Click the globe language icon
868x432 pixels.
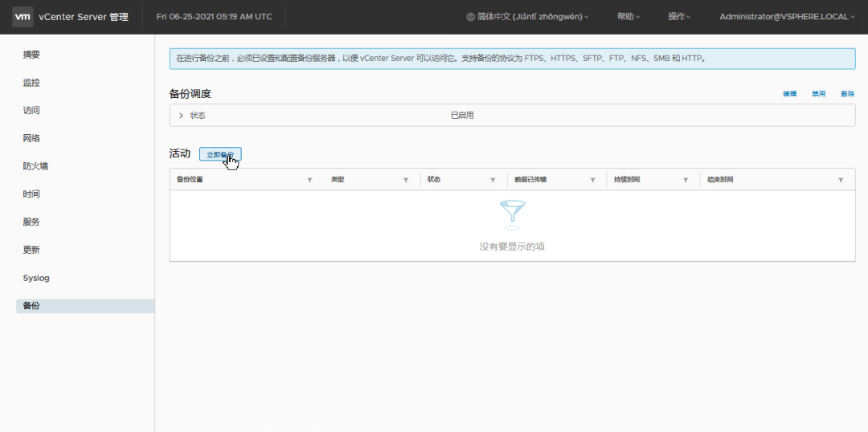(470, 17)
